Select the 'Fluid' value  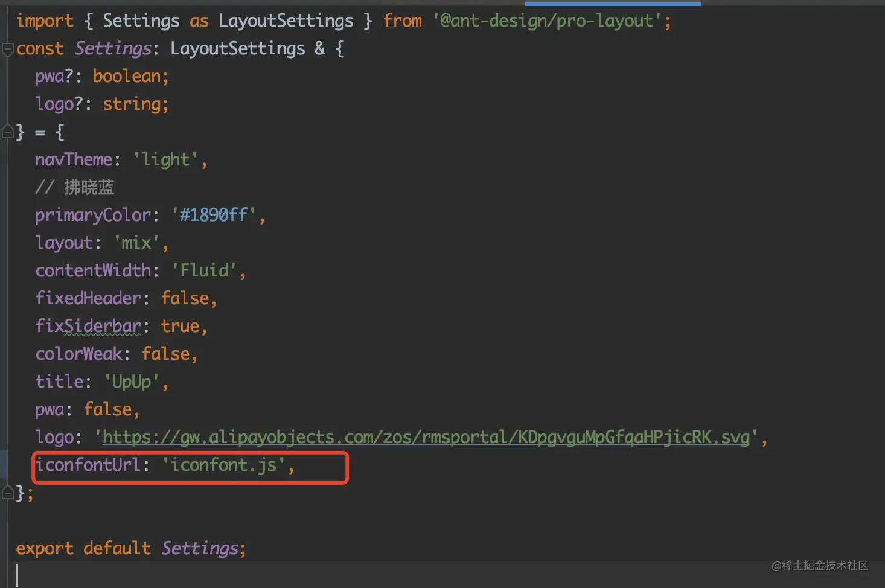pyautogui.click(x=205, y=270)
